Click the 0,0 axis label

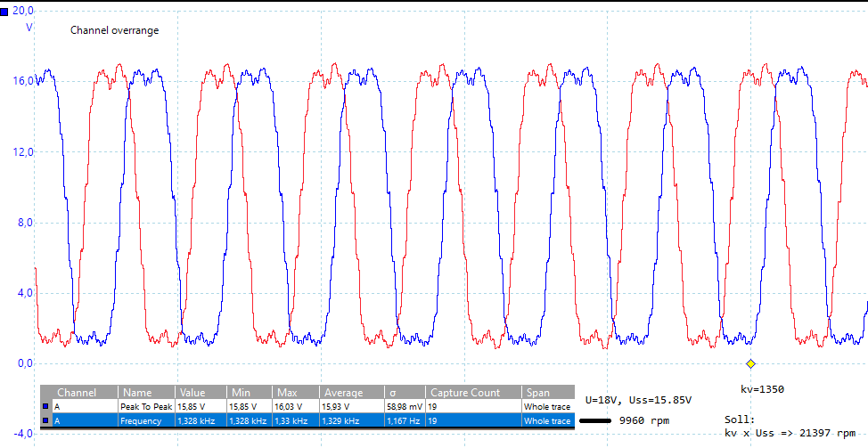(25, 363)
